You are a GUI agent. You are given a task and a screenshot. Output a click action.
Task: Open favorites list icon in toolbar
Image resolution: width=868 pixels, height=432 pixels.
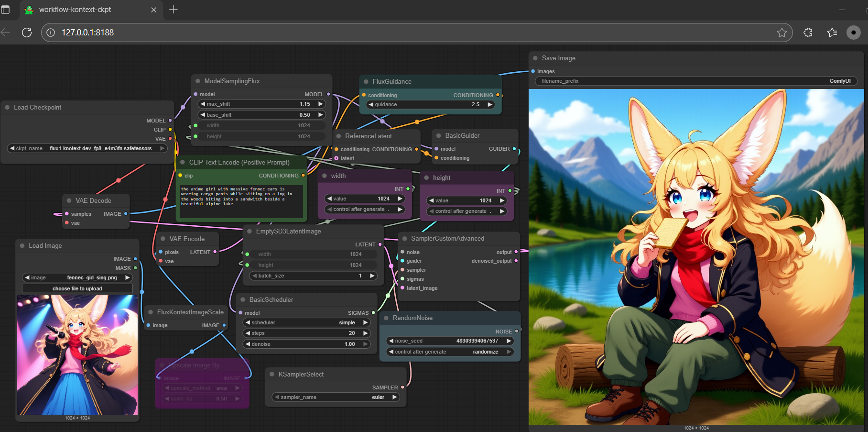click(x=832, y=33)
